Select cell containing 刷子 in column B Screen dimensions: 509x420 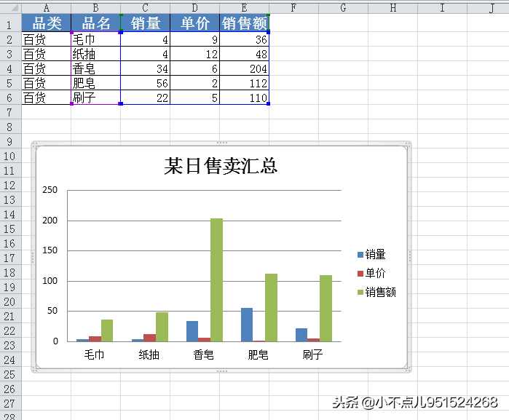(x=96, y=98)
